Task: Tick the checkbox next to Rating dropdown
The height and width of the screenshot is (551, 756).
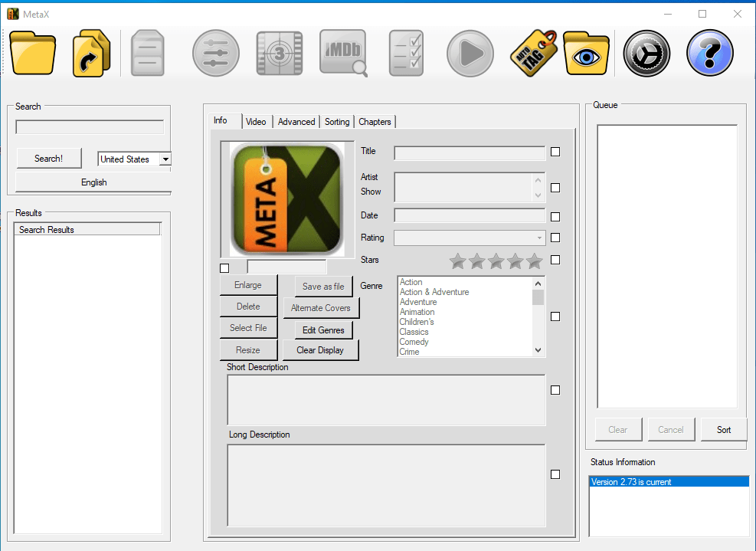Action: 555,238
